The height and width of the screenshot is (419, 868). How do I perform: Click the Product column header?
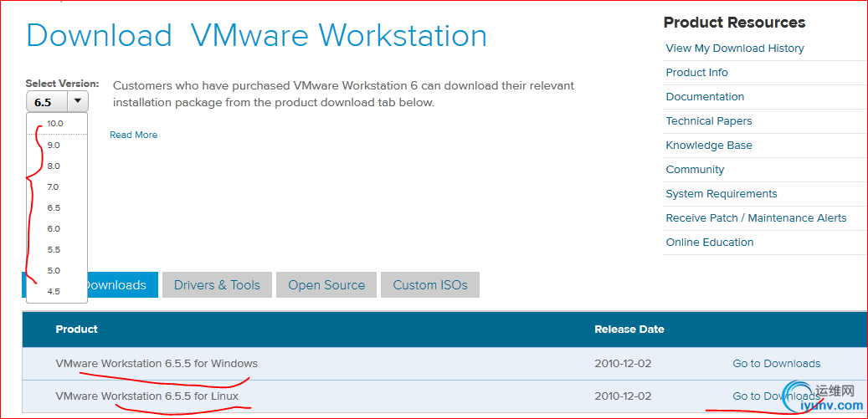(x=76, y=330)
